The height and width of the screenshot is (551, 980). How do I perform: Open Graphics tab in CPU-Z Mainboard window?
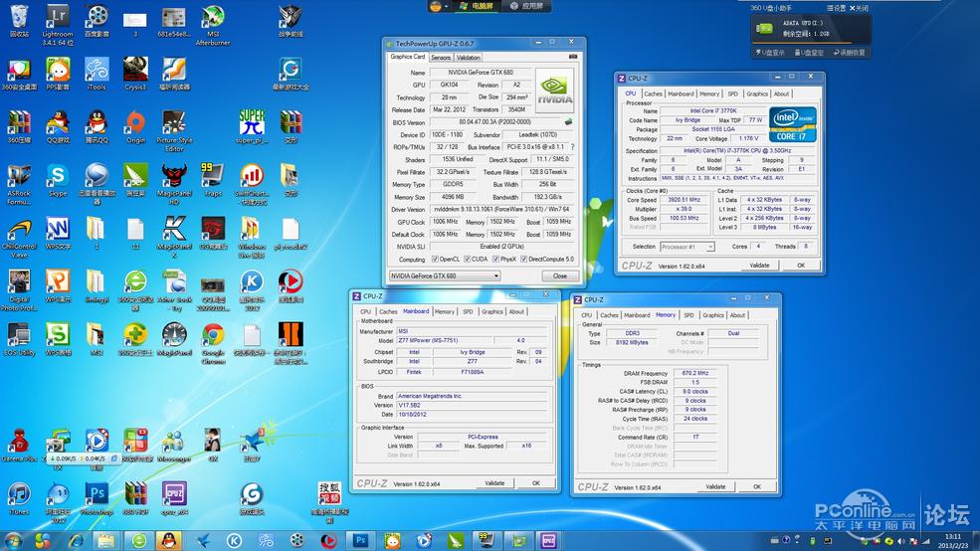coord(491,311)
